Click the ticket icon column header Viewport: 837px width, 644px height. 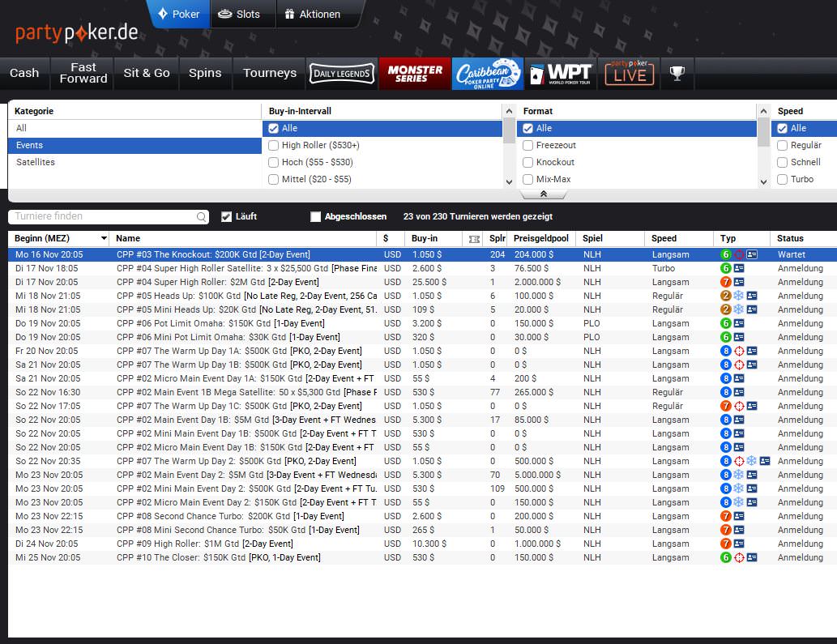point(474,239)
